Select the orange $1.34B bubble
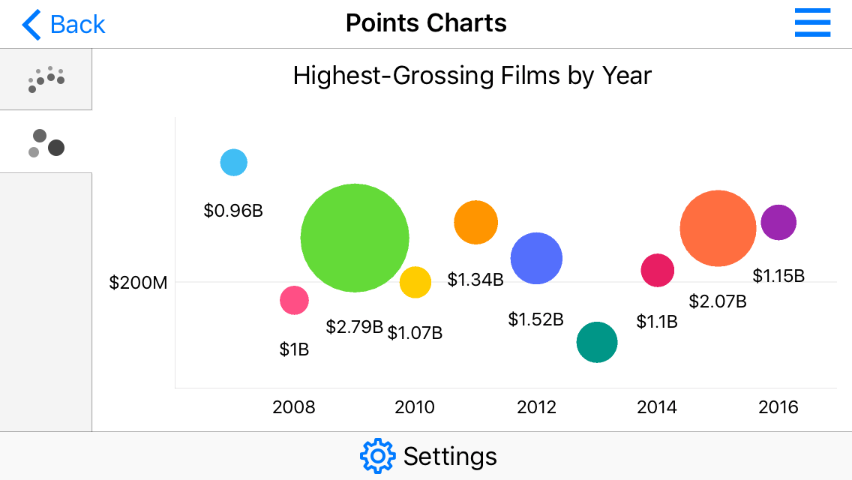 click(476, 222)
